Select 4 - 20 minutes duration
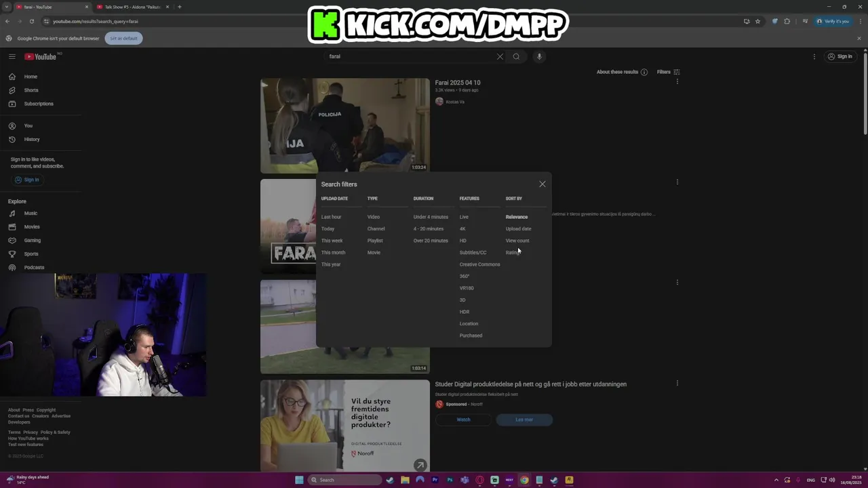The height and width of the screenshot is (488, 868). (429, 229)
